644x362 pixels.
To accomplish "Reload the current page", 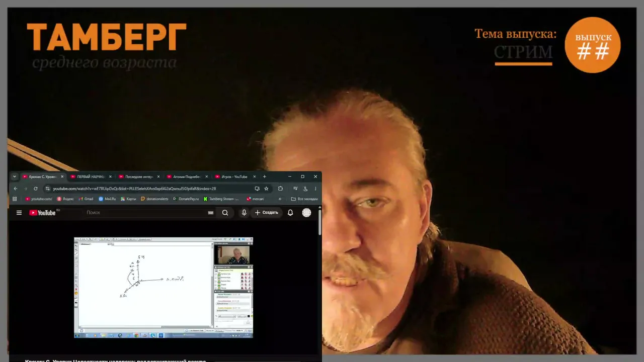I will tap(35, 189).
